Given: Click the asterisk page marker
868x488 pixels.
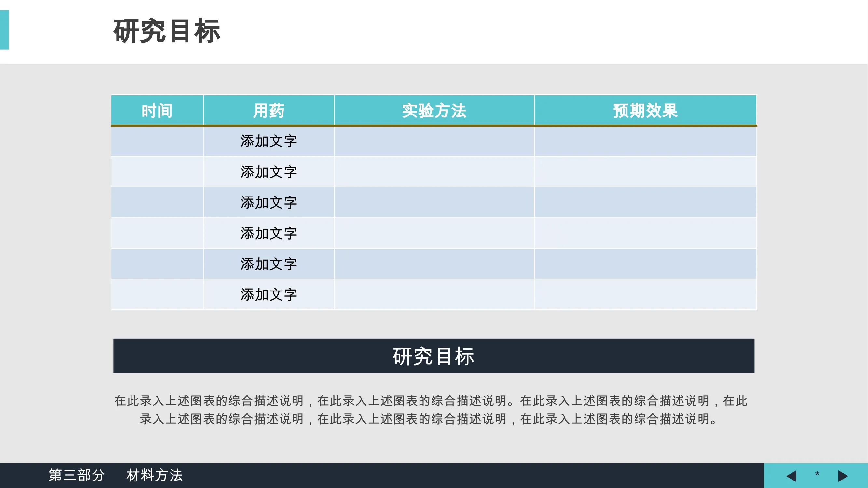Looking at the screenshot, I should coord(817,475).
